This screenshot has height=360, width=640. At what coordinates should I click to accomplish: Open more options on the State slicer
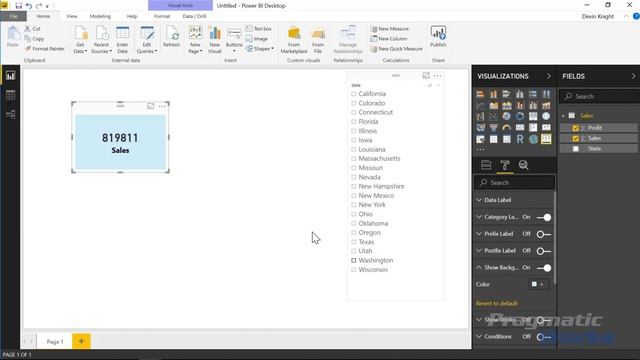click(x=438, y=76)
